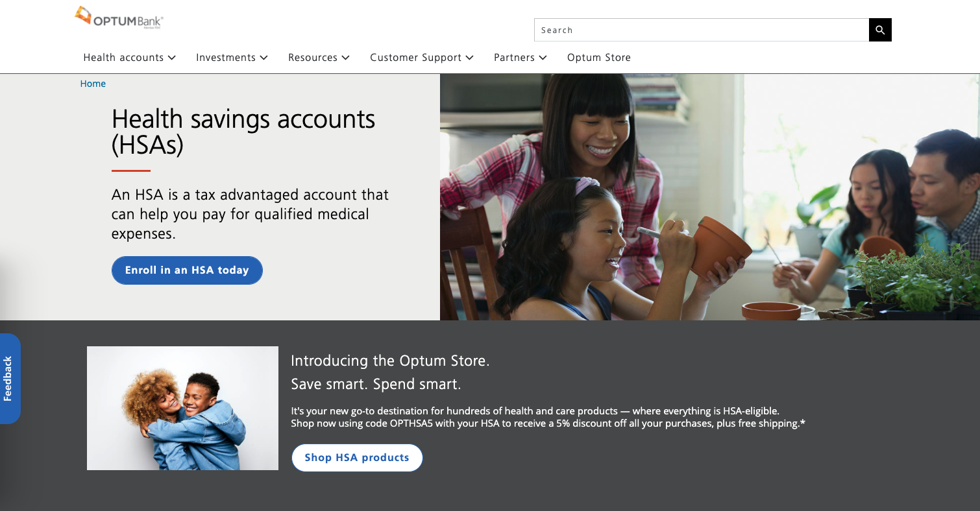This screenshot has height=511, width=980.
Task: Go to the Optum Store link
Action: click(599, 58)
